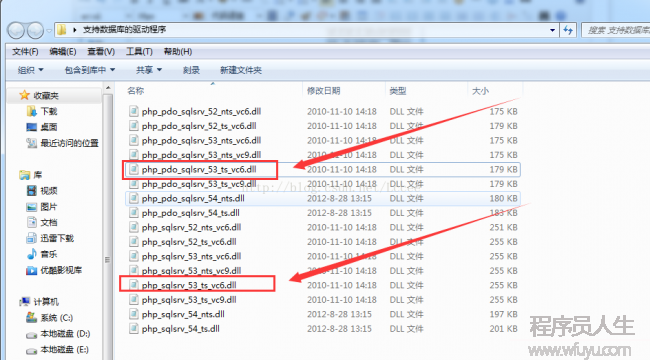Open the 查看(V) menu

[x=101, y=51]
